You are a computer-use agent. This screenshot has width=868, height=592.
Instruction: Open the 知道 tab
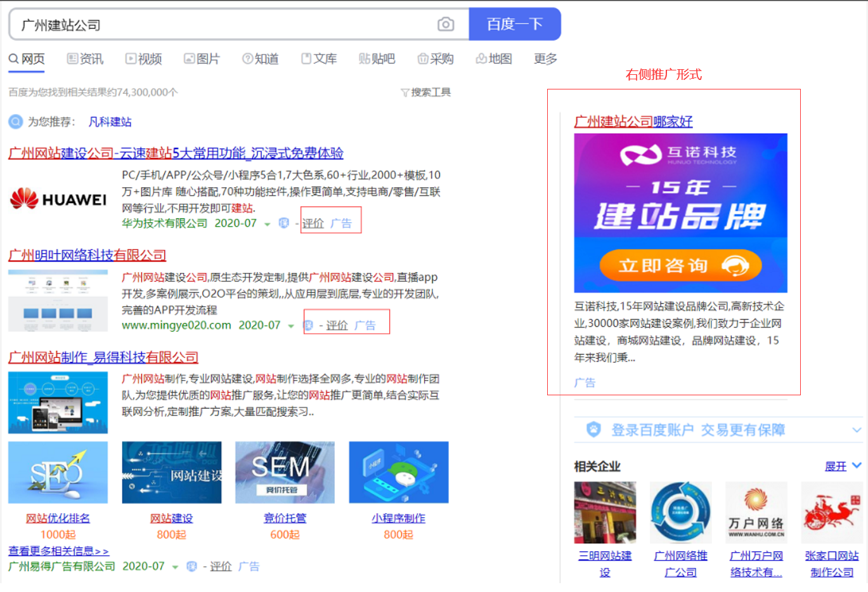tap(261, 59)
